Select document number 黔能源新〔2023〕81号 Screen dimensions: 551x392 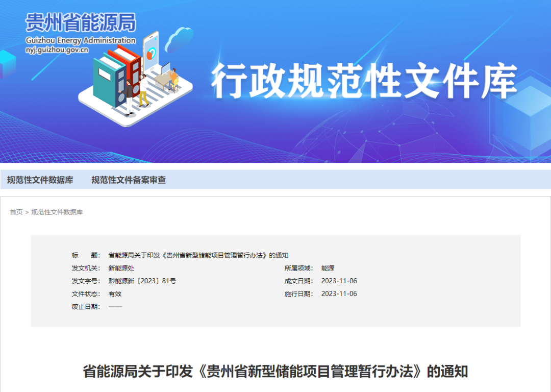point(142,281)
